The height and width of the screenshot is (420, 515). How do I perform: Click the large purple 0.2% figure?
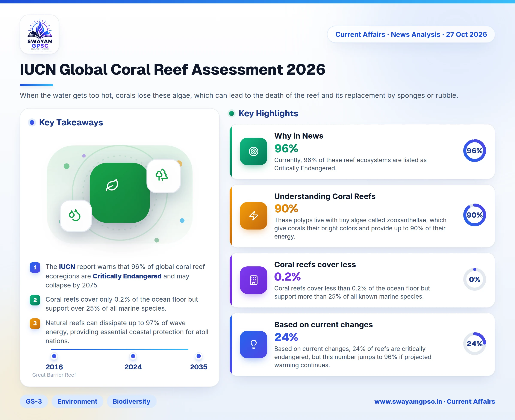[x=287, y=277]
